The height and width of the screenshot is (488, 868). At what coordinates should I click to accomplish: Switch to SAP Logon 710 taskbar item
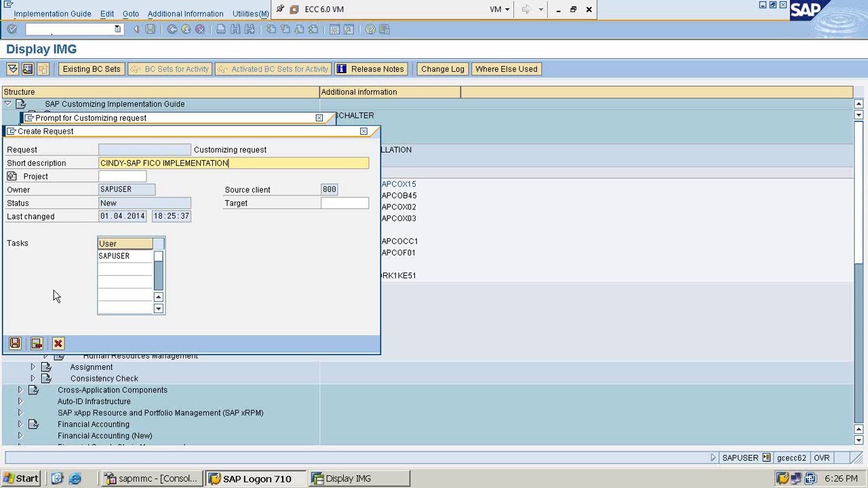click(x=255, y=479)
